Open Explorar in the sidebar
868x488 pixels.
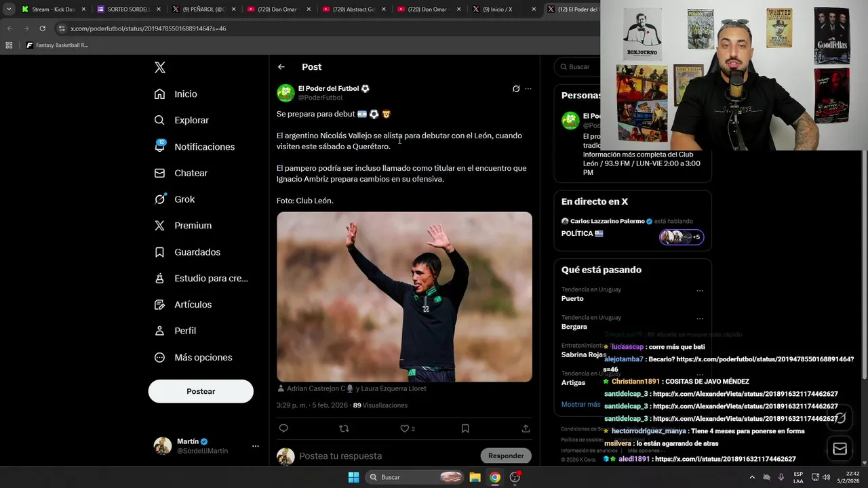pos(181,120)
